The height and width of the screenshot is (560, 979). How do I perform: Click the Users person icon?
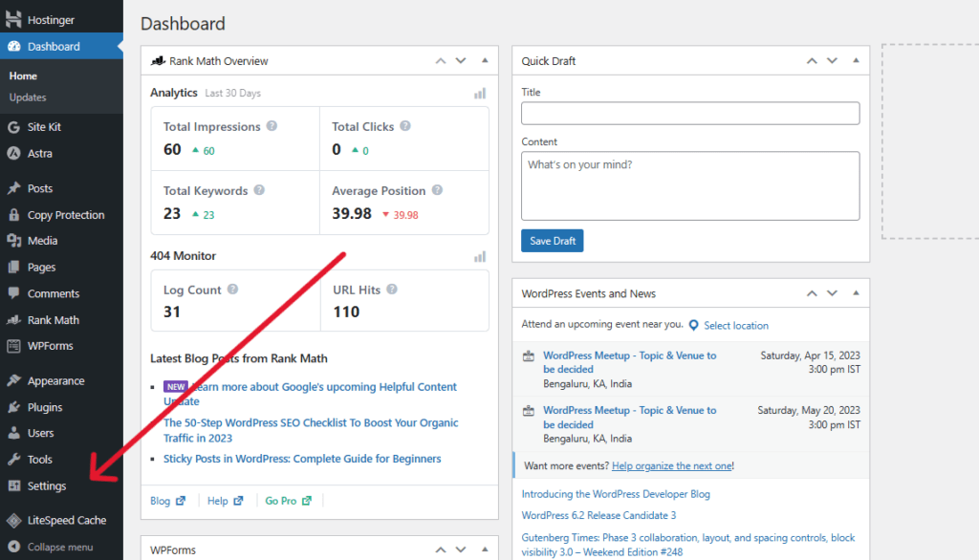(x=13, y=433)
